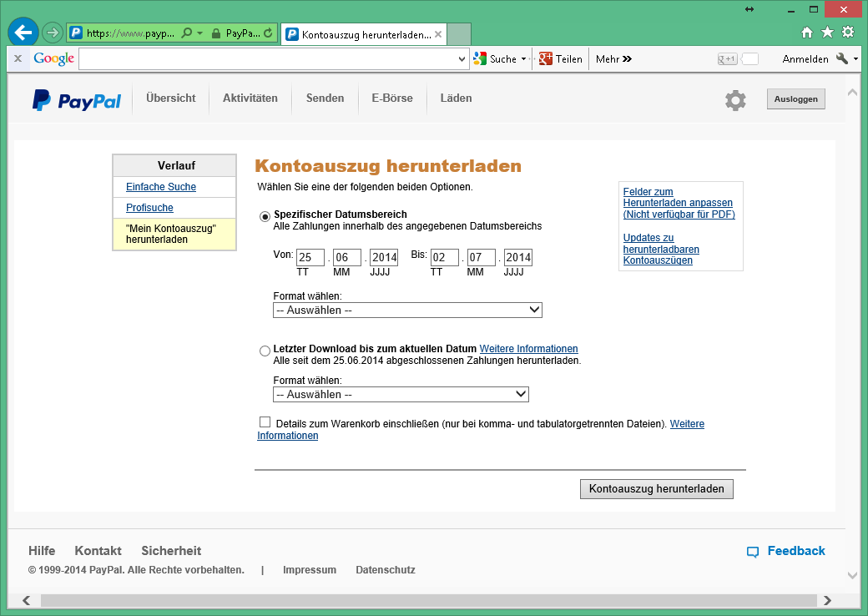The height and width of the screenshot is (616, 868).
Task: Click the Von day field showing 25
Action: coord(310,257)
